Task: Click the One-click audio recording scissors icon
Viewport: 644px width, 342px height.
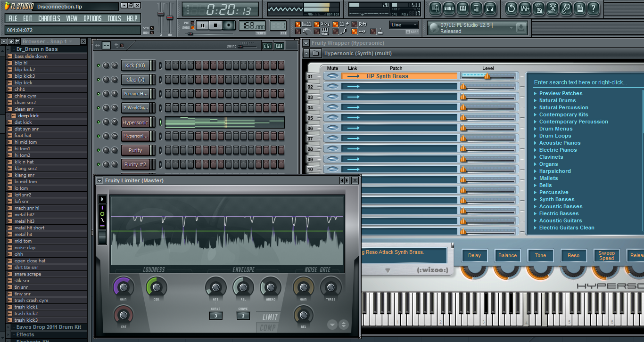Action: tap(553, 8)
